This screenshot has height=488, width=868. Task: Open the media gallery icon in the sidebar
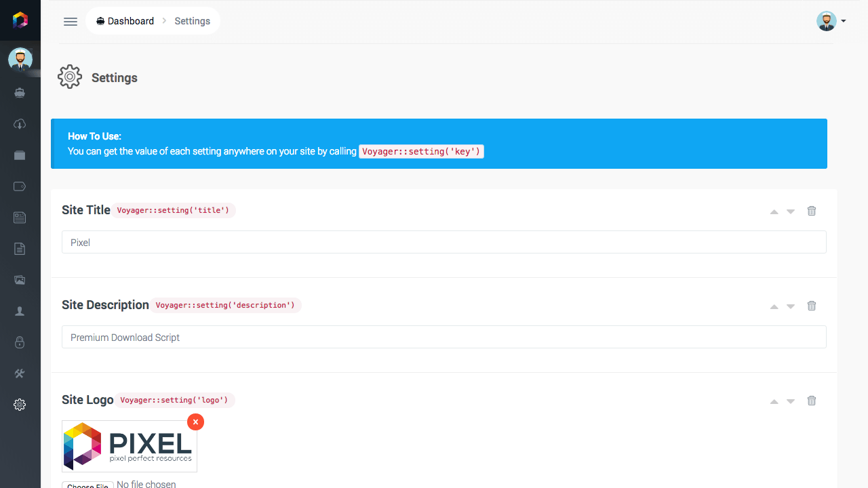20,280
